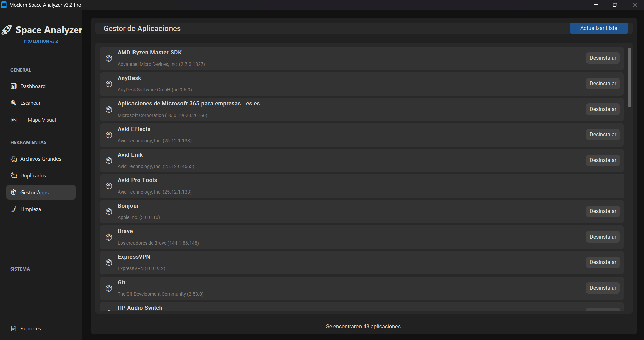Open Mapa Visual via its image icon
The height and width of the screenshot is (340, 644).
pos(13,120)
